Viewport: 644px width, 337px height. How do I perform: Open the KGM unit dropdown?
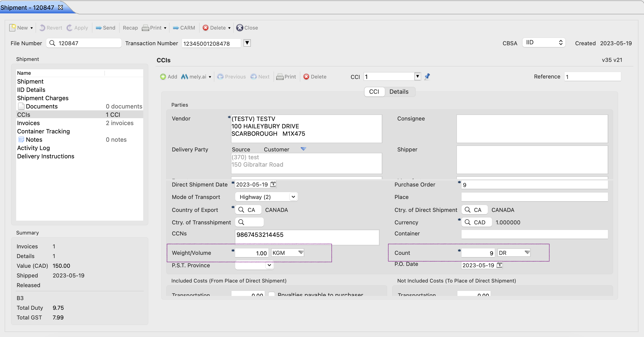click(x=301, y=253)
